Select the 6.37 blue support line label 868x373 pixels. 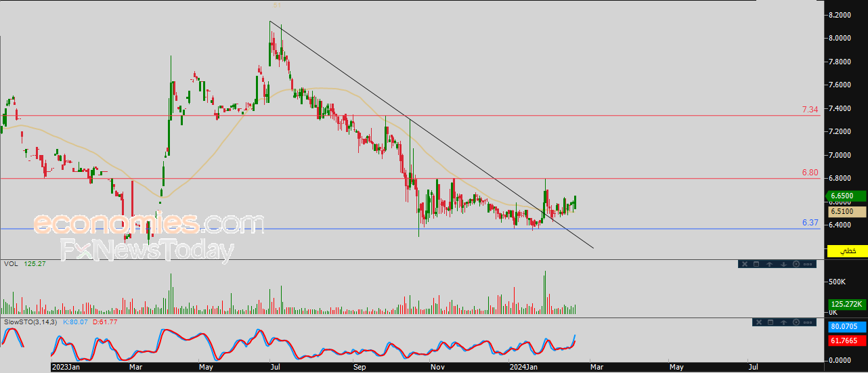(810, 222)
